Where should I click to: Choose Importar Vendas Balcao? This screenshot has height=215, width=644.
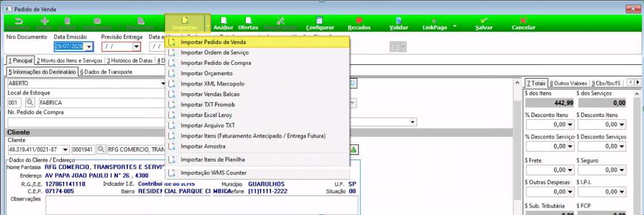coord(257,94)
